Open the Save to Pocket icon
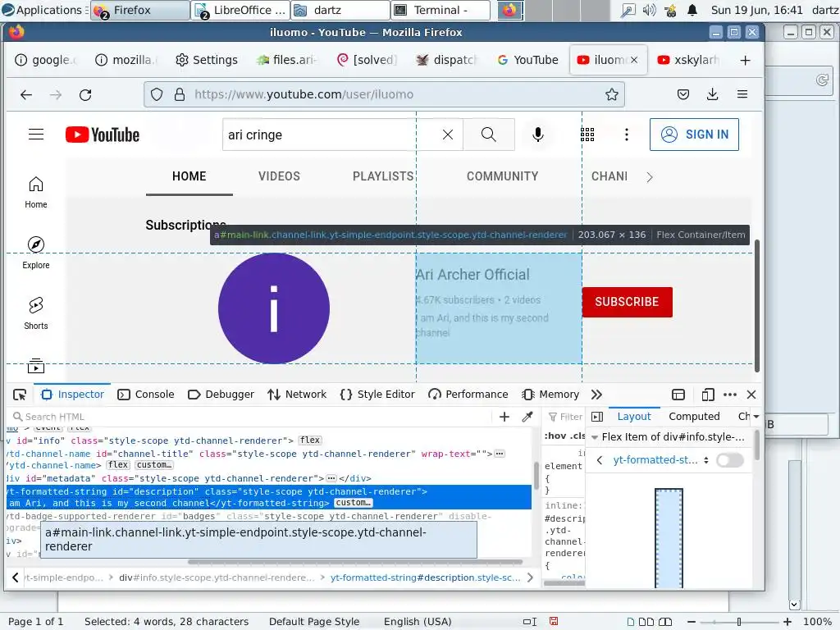This screenshot has width=840, height=630. [683, 95]
